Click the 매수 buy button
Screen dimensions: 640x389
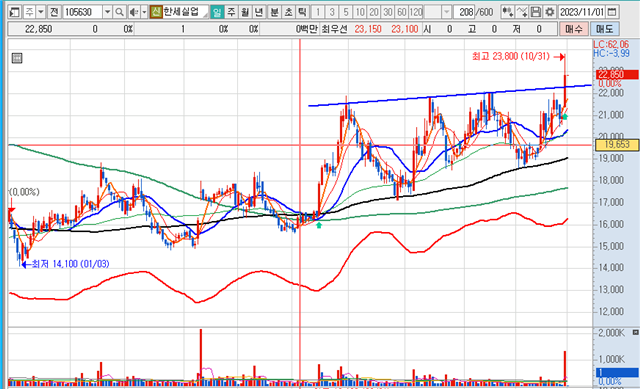point(573,29)
